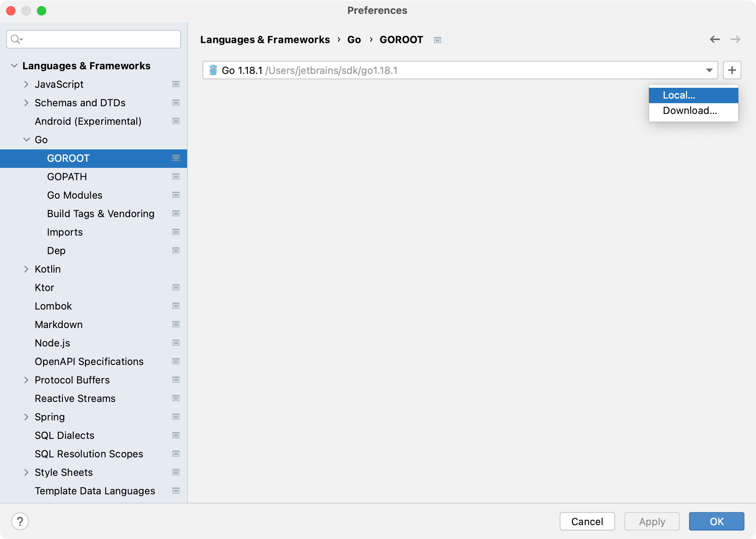Click the options icon next to Ktor
This screenshot has height=539, width=756.
point(176,287)
